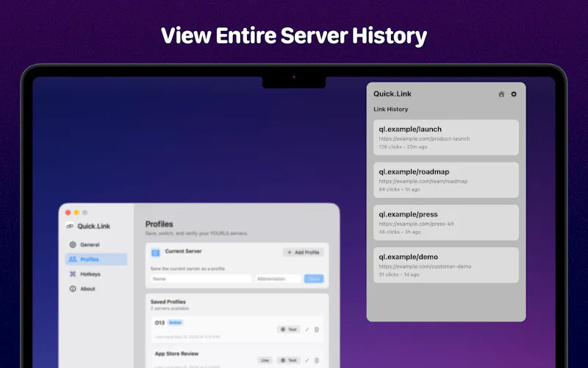Click into the Name field
This screenshot has height=368, width=588.
click(201, 279)
